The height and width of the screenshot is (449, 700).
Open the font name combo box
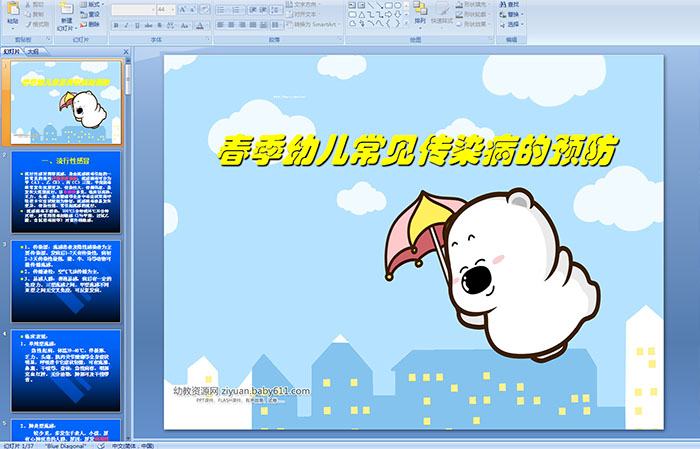point(133,9)
